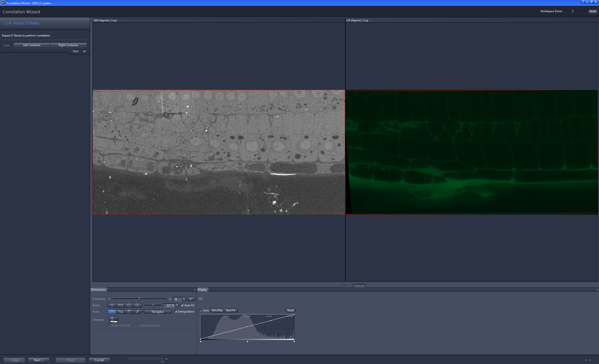
Task: Switch to the Display tab
Action: point(202,290)
